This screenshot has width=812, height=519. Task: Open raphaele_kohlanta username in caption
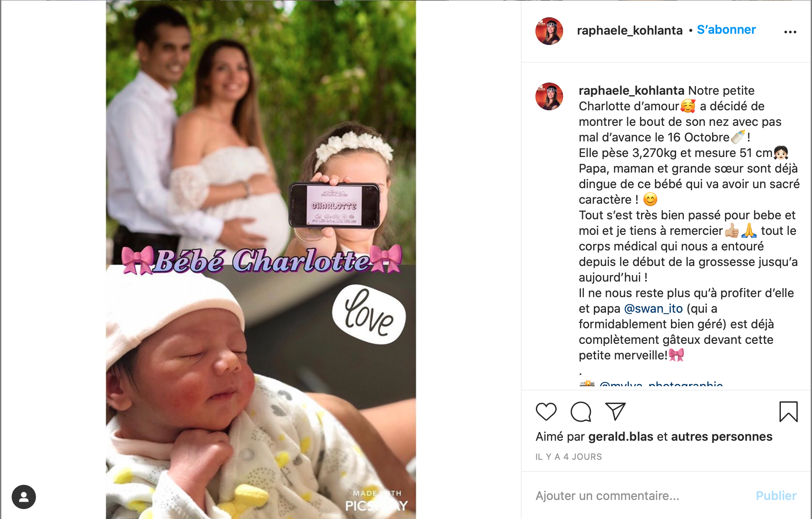[x=632, y=90]
